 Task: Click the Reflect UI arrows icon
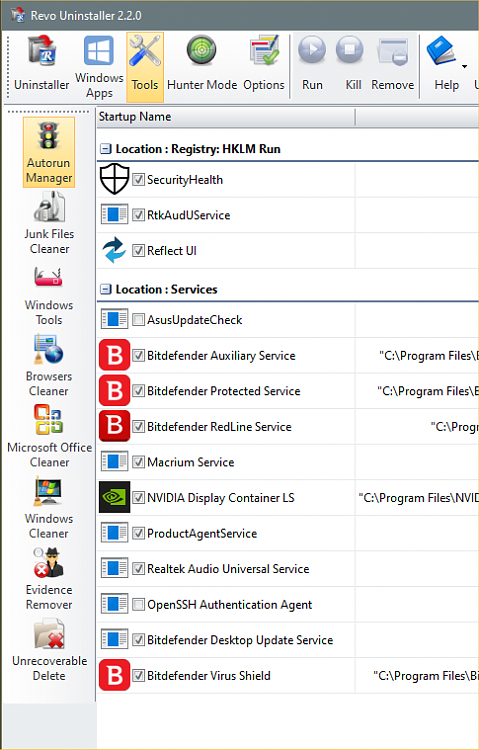[114, 251]
